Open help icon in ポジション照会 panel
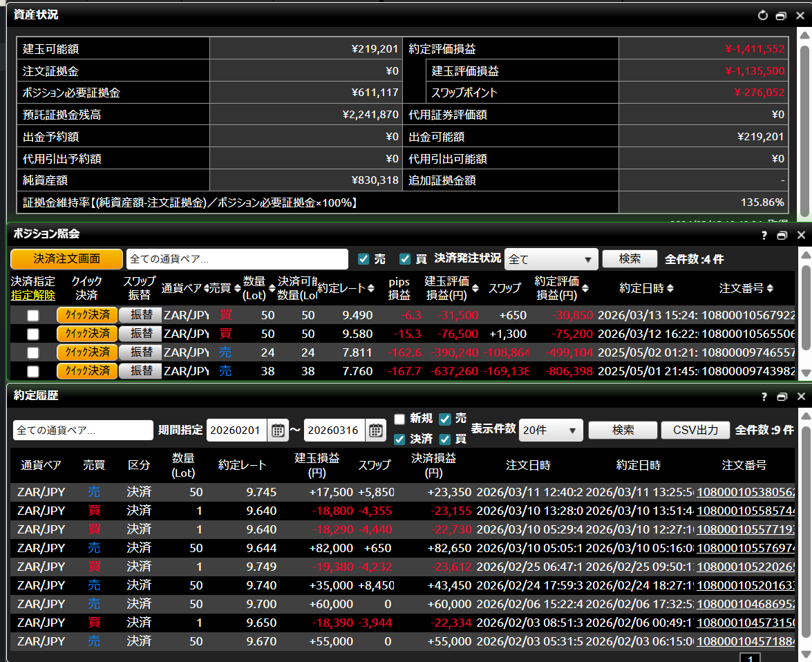The width and height of the screenshot is (812, 662). (764, 235)
